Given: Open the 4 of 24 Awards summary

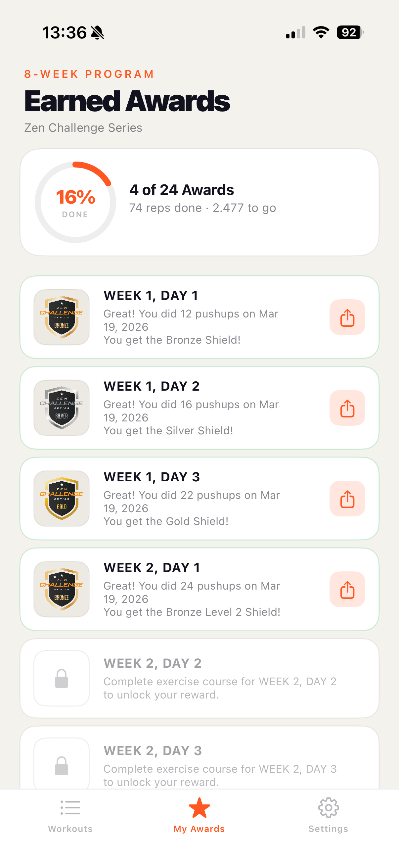Looking at the screenshot, I should tap(182, 190).
